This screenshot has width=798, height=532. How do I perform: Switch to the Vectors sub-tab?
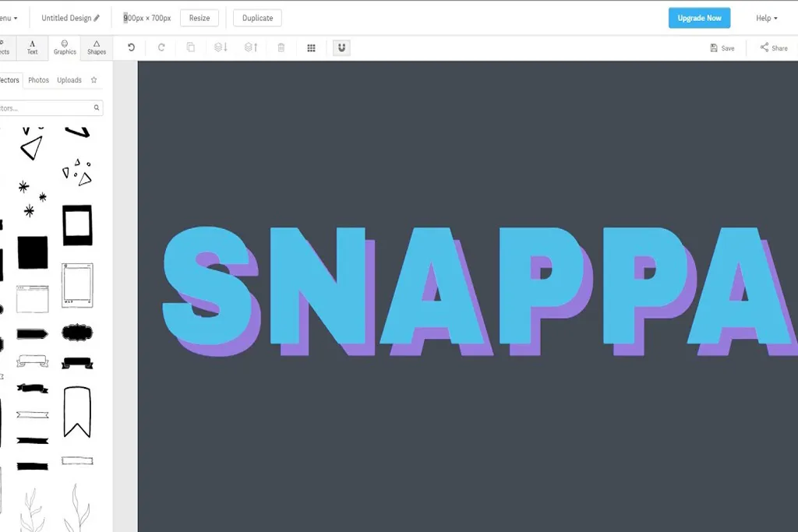pyautogui.click(x=9, y=80)
